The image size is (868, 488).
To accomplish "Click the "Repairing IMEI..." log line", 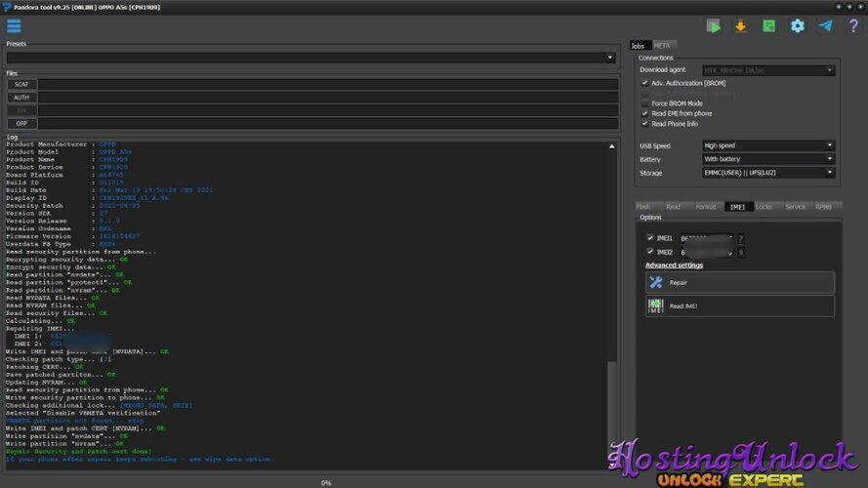I will (40, 329).
